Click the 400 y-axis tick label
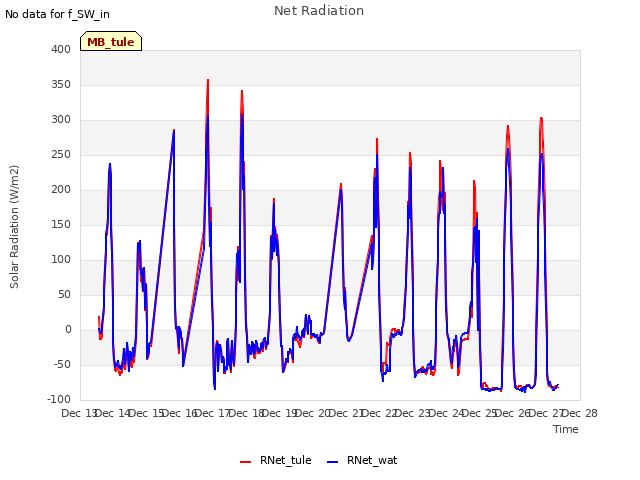The width and height of the screenshot is (640, 480). pos(61,49)
